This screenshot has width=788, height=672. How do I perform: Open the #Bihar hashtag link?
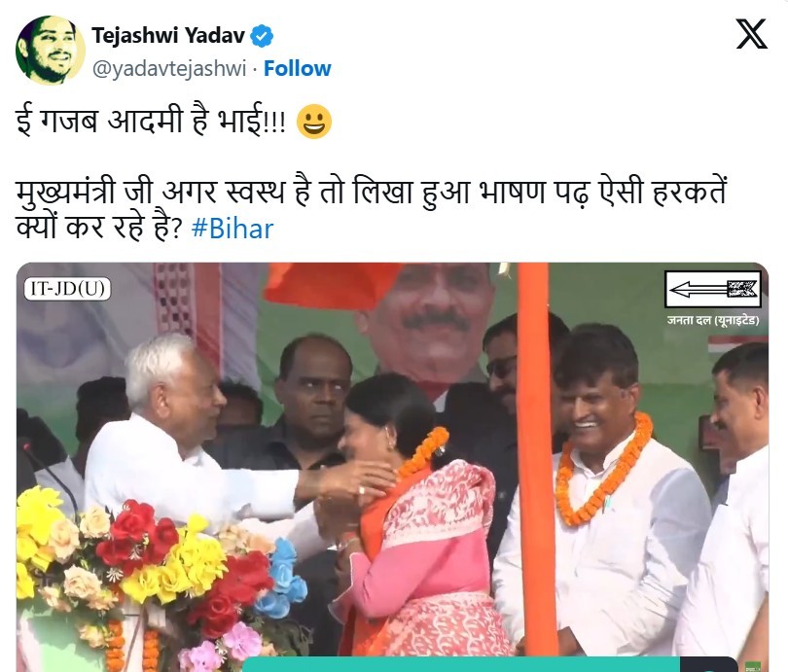(x=233, y=229)
